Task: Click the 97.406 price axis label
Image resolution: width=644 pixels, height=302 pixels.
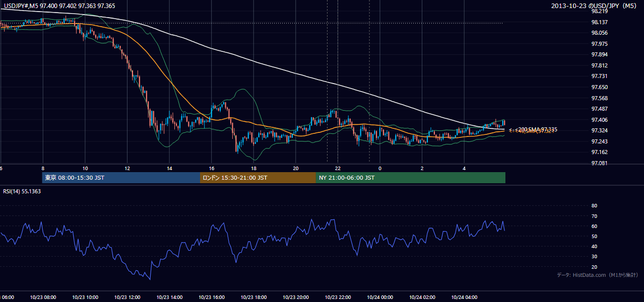Action: pos(599,120)
